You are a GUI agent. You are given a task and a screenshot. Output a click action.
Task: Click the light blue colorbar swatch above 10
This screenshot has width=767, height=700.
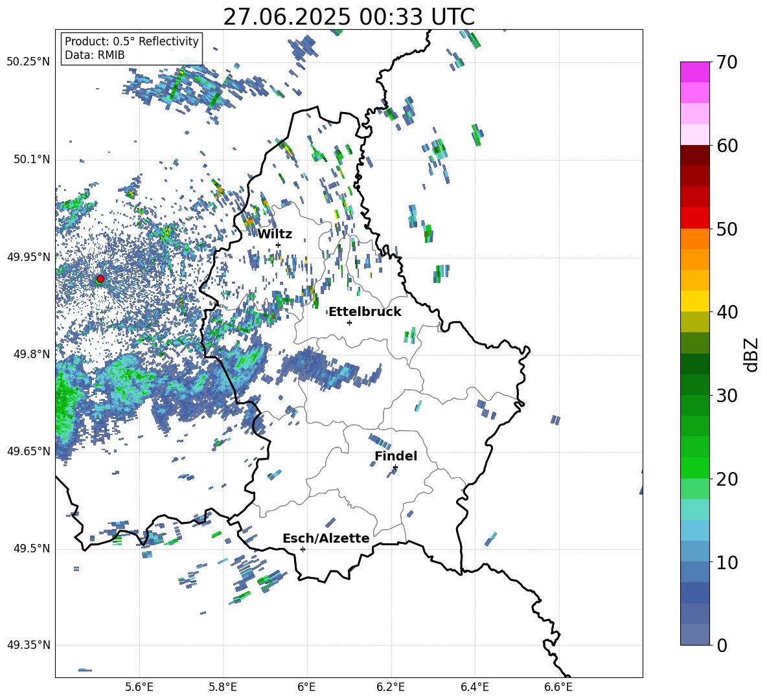click(x=694, y=530)
